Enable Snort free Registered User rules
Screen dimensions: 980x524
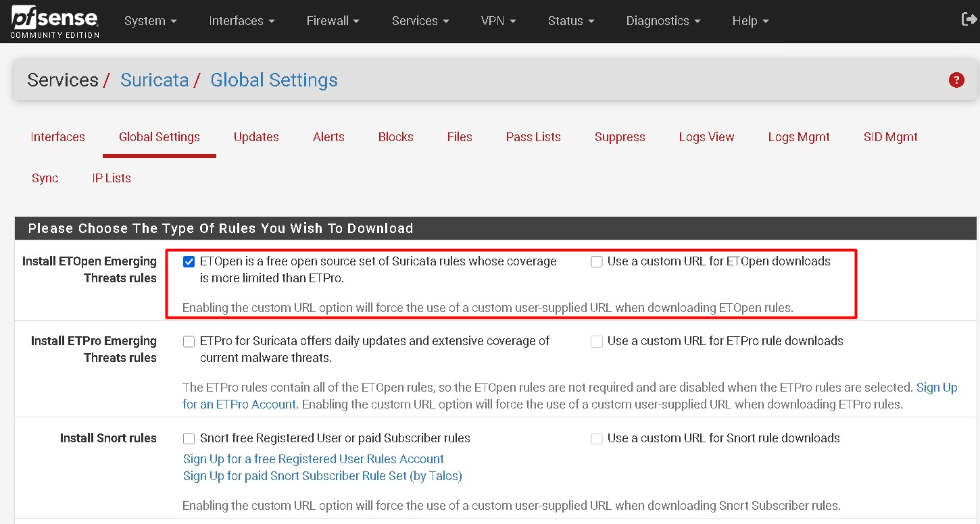[x=189, y=438]
